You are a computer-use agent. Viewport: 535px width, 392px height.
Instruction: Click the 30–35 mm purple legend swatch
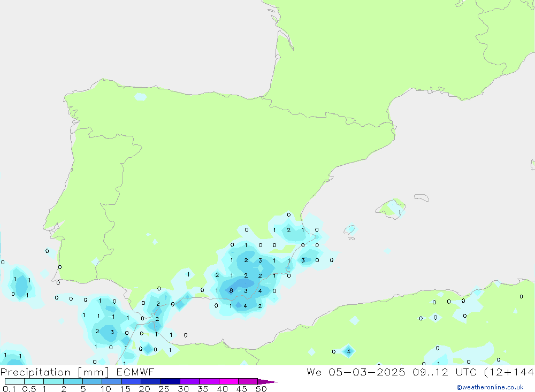point(189,381)
